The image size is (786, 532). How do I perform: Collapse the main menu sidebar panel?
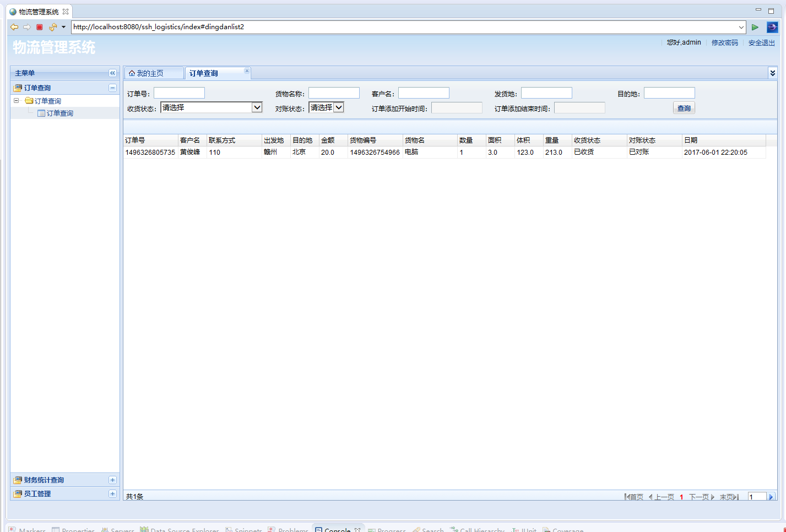112,73
